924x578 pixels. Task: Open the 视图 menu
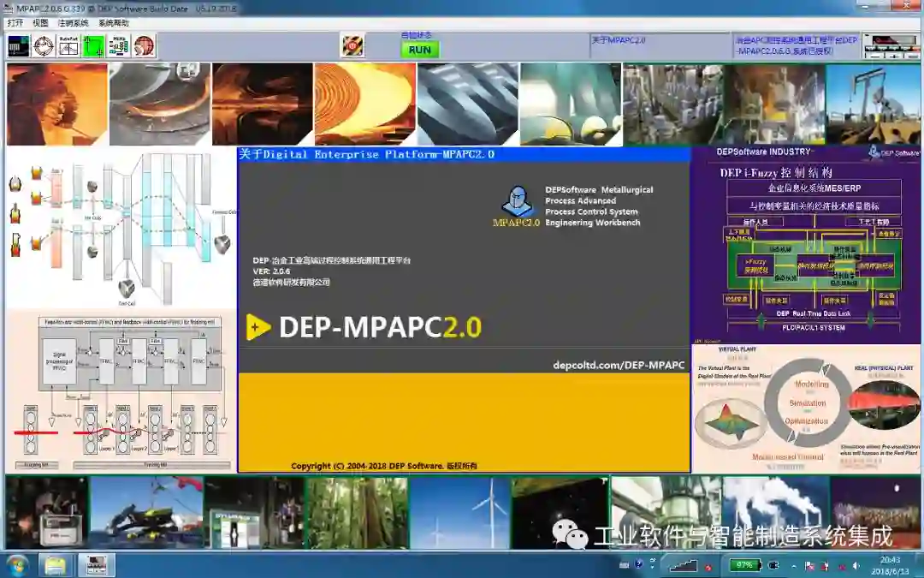(x=40, y=23)
